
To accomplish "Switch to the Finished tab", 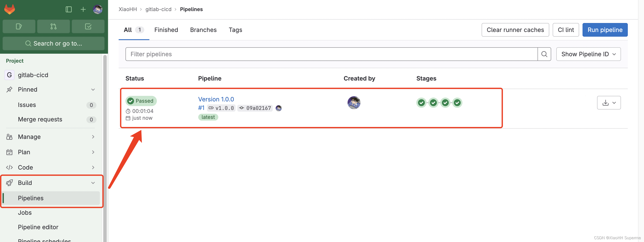I will (166, 30).
